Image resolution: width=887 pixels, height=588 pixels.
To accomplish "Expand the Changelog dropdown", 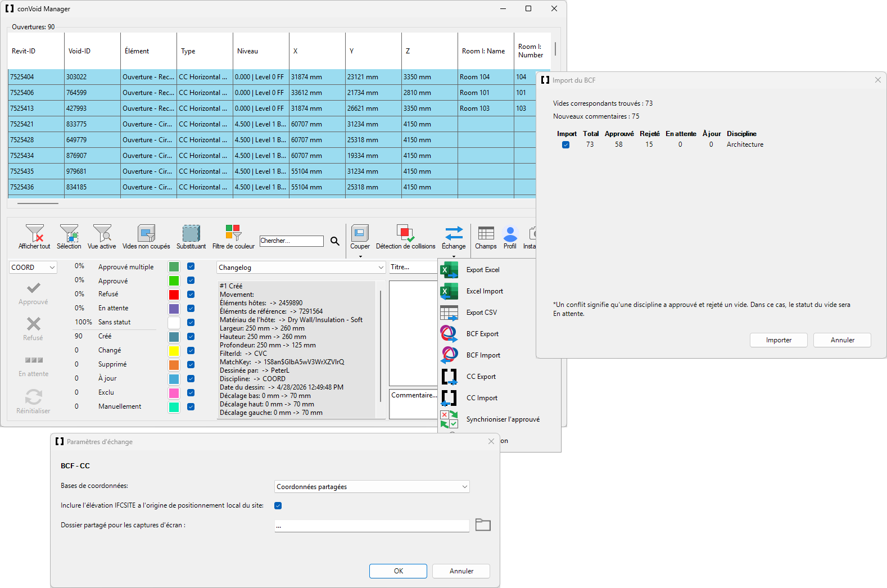I will (x=301, y=268).
